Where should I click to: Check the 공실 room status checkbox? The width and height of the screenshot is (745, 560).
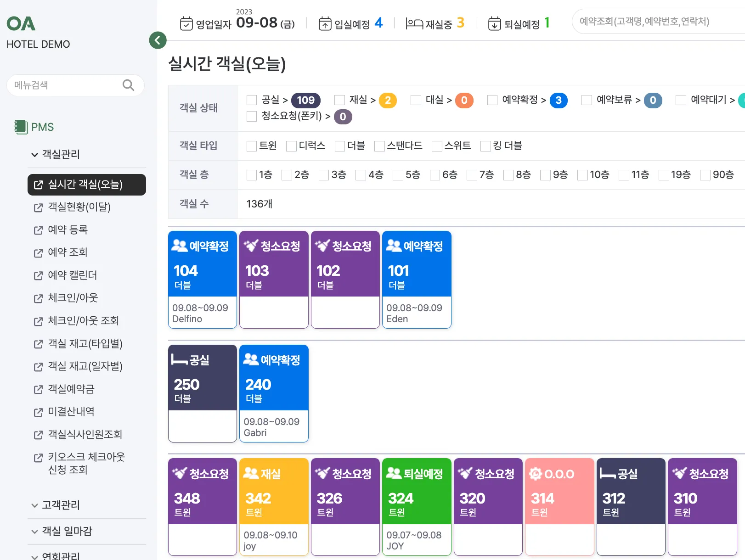[x=252, y=100]
